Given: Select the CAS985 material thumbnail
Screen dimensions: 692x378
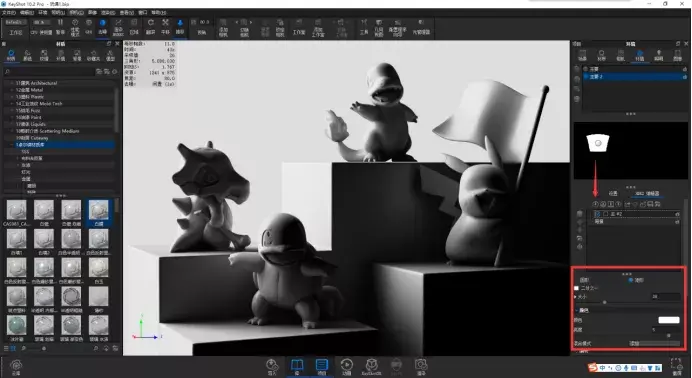Looking at the screenshot, I should (x=16, y=212).
